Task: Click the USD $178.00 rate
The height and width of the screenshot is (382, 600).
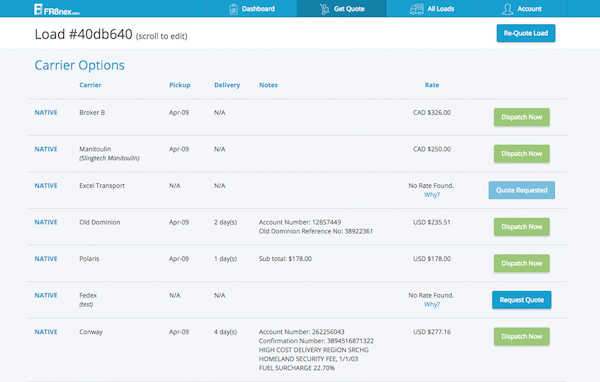Action: (432, 259)
